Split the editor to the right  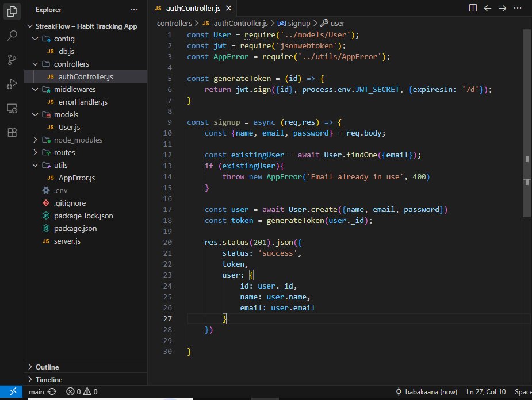(x=473, y=8)
